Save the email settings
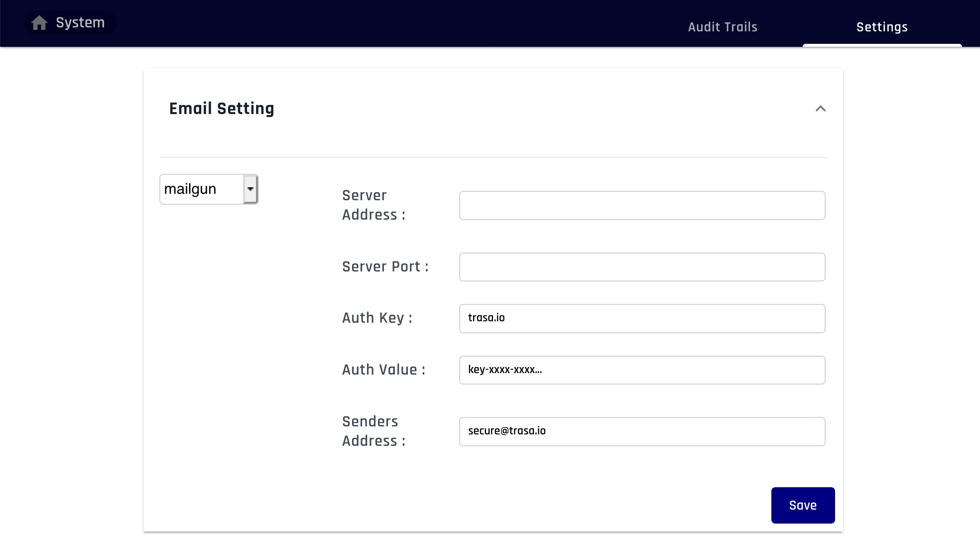This screenshot has width=980, height=545. click(802, 505)
